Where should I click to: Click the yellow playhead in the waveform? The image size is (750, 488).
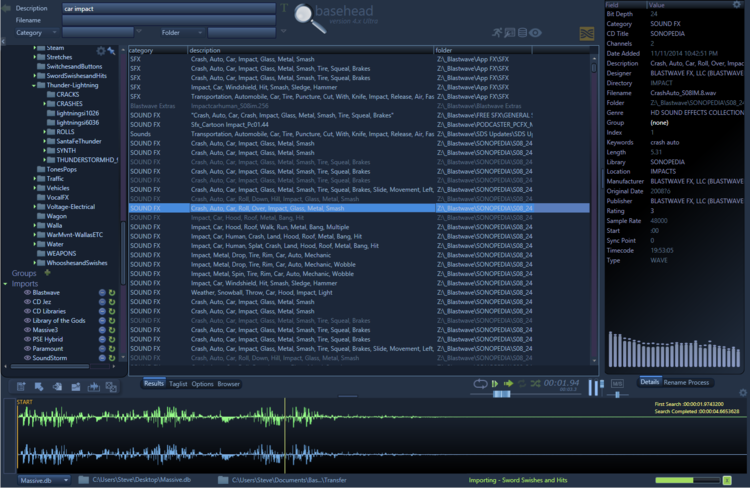(x=285, y=435)
